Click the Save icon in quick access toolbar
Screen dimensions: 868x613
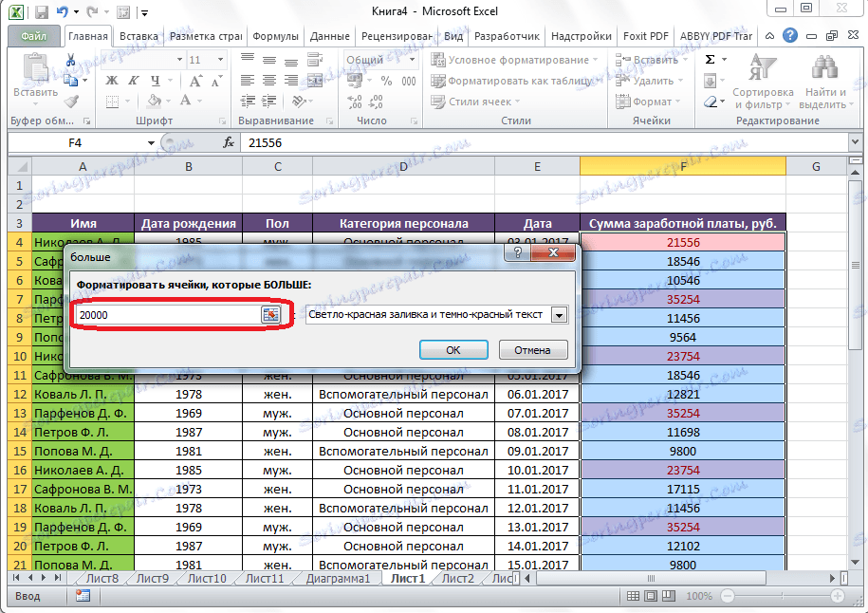(40, 12)
